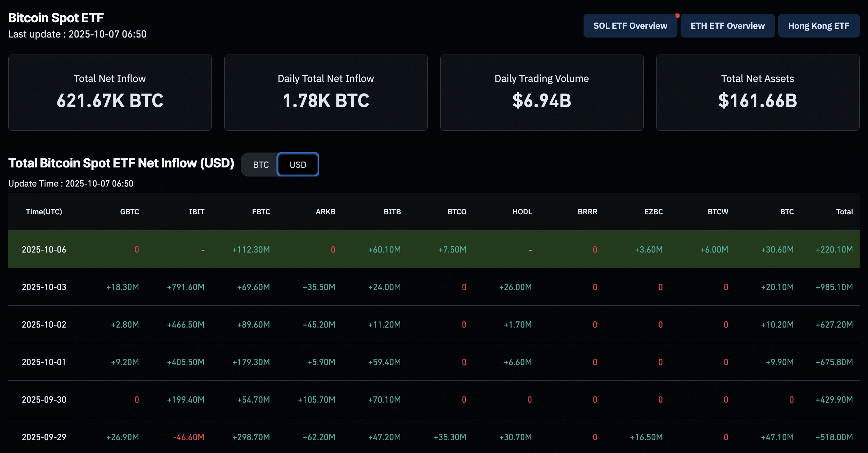Click the -46.60M IBIT value
868x453 pixels.
(189, 437)
